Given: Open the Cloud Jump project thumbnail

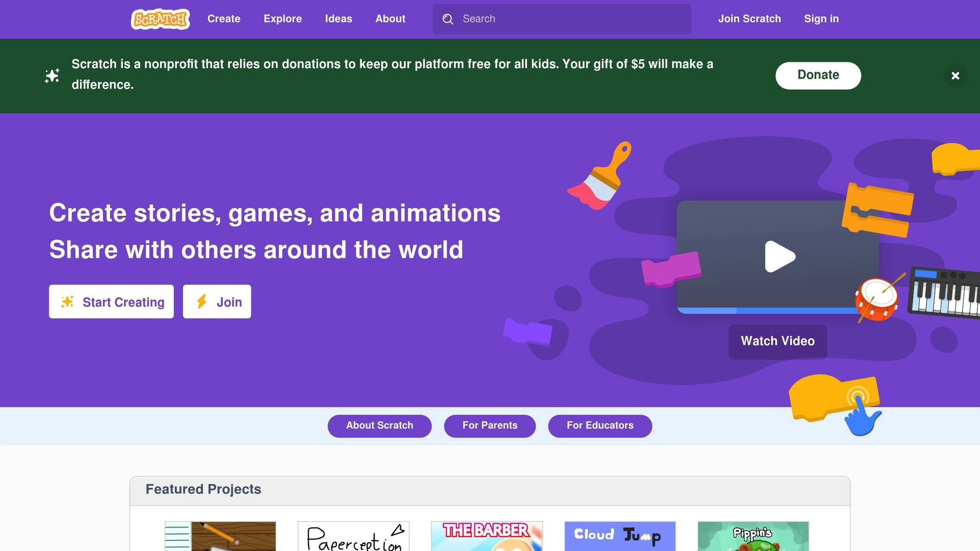Looking at the screenshot, I should click(x=620, y=536).
